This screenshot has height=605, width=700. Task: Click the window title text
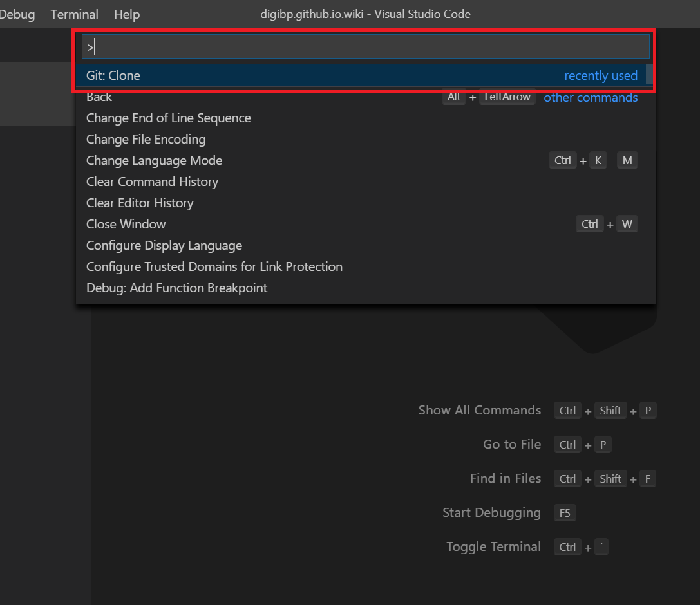pos(365,14)
